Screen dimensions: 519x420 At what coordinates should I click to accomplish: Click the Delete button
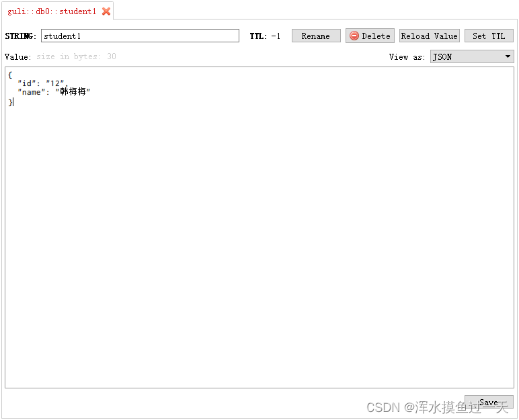(x=370, y=36)
